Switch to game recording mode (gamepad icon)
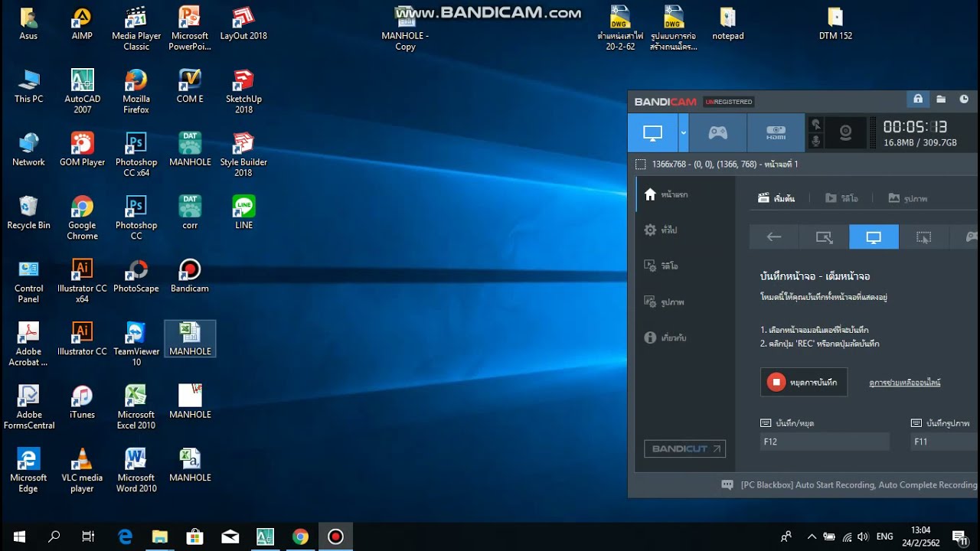980x551 pixels. point(717,133)
